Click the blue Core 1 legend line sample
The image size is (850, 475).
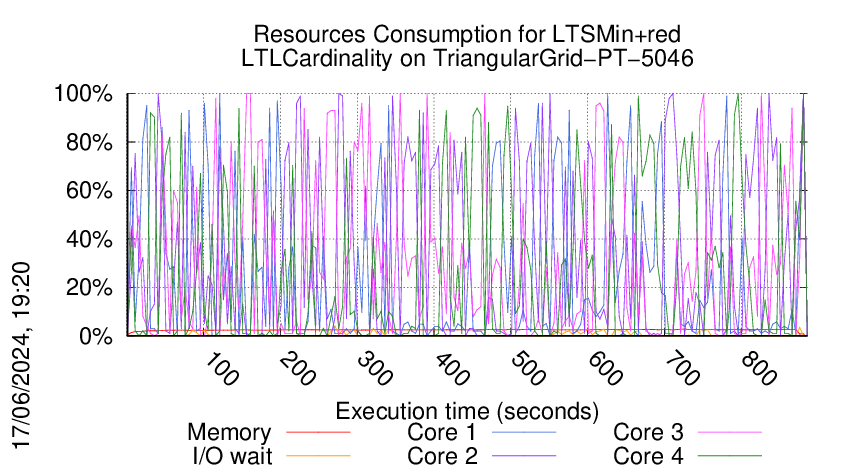point(524,432)
